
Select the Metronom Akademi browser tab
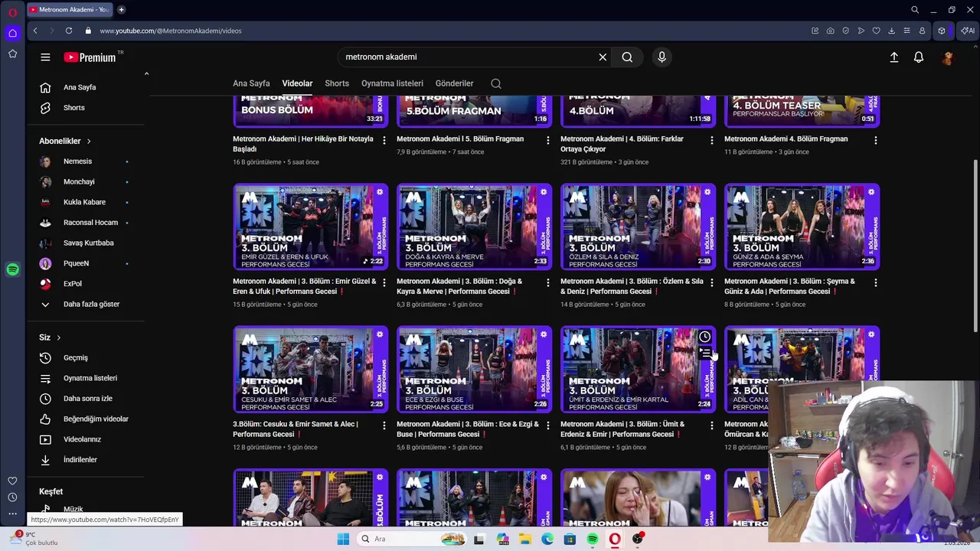coord(69,10)
